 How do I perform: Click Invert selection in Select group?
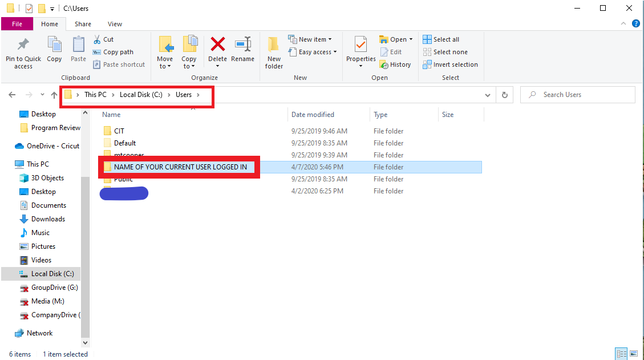pos(450,64)
